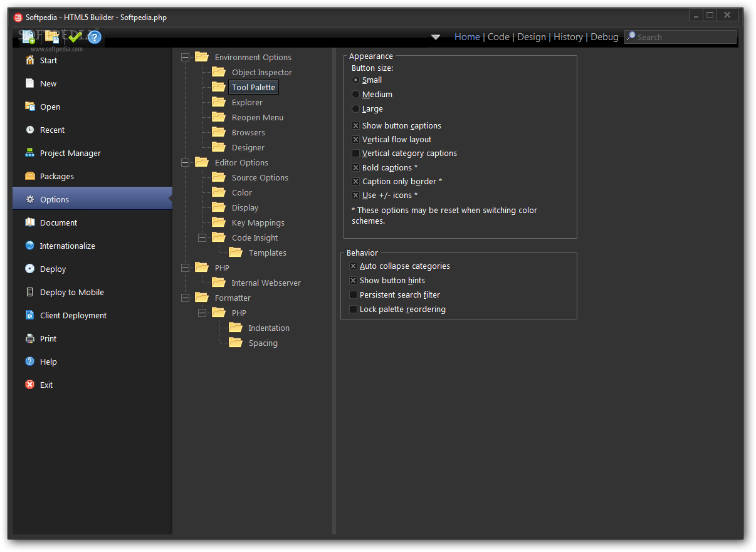The image size is (756, 552).
Task: Collapse the Environment Options tree node
Action: (185, 58)
